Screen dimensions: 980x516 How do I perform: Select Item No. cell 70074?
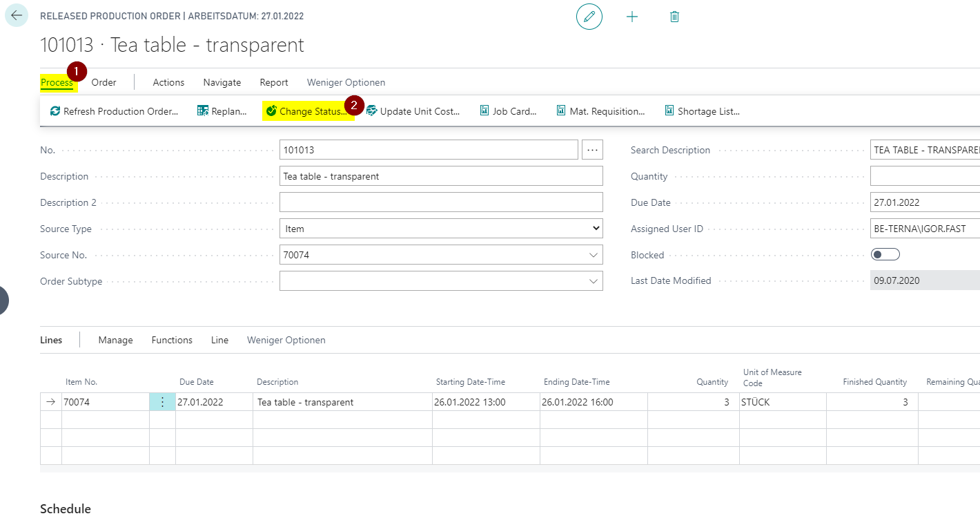click(106, 402)
